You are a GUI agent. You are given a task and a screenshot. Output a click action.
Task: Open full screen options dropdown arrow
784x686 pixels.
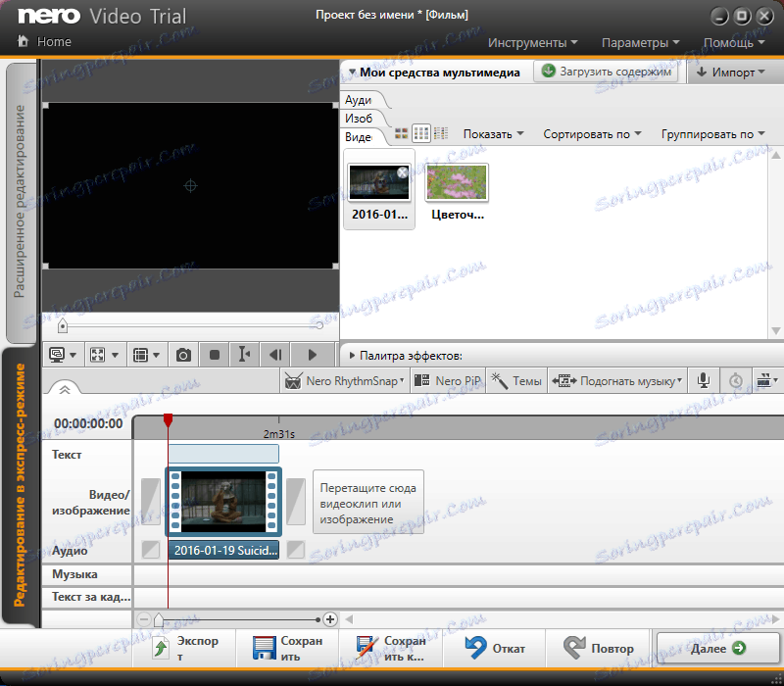115,356
